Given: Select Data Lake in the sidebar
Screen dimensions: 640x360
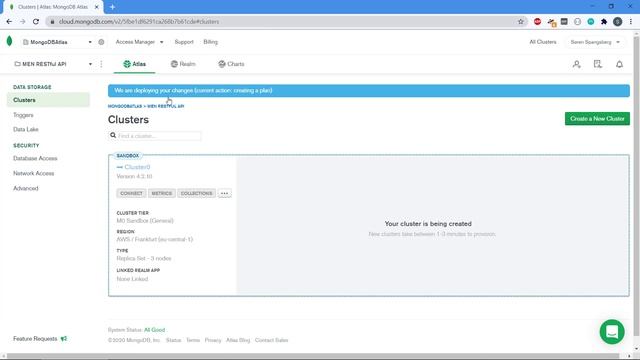Looking at the screenshot, I should (26, 129).
